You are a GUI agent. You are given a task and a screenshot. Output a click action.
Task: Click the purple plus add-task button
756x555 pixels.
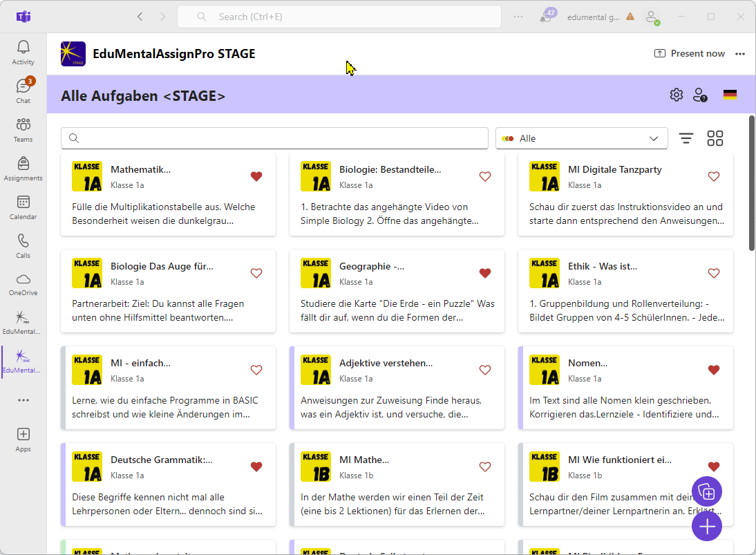706,526
